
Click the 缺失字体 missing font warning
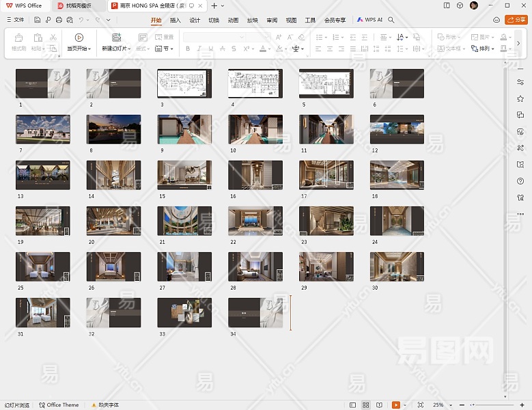[x=107, y=405]
